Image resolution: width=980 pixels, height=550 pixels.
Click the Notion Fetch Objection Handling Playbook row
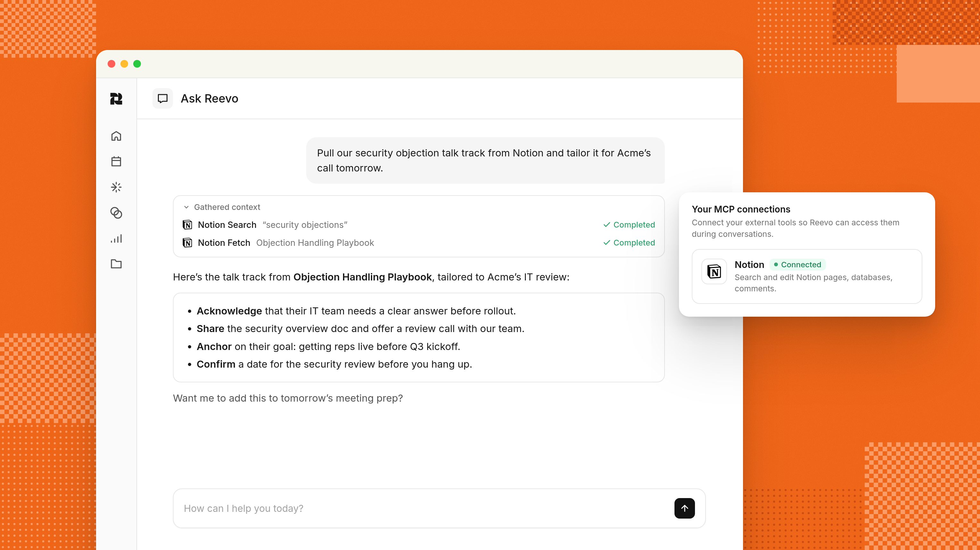(419, 242)
